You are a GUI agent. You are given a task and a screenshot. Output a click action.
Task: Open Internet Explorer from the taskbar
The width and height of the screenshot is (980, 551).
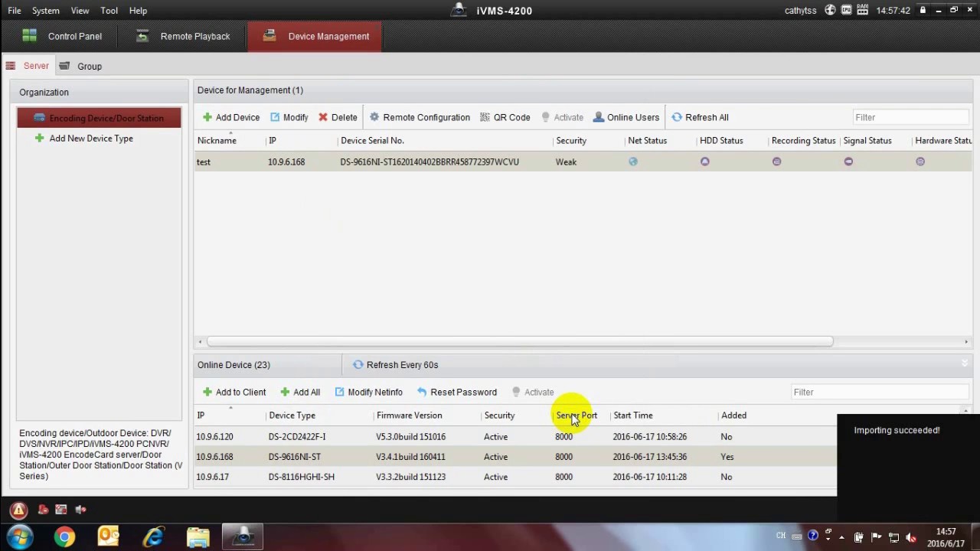coord(154,537)
